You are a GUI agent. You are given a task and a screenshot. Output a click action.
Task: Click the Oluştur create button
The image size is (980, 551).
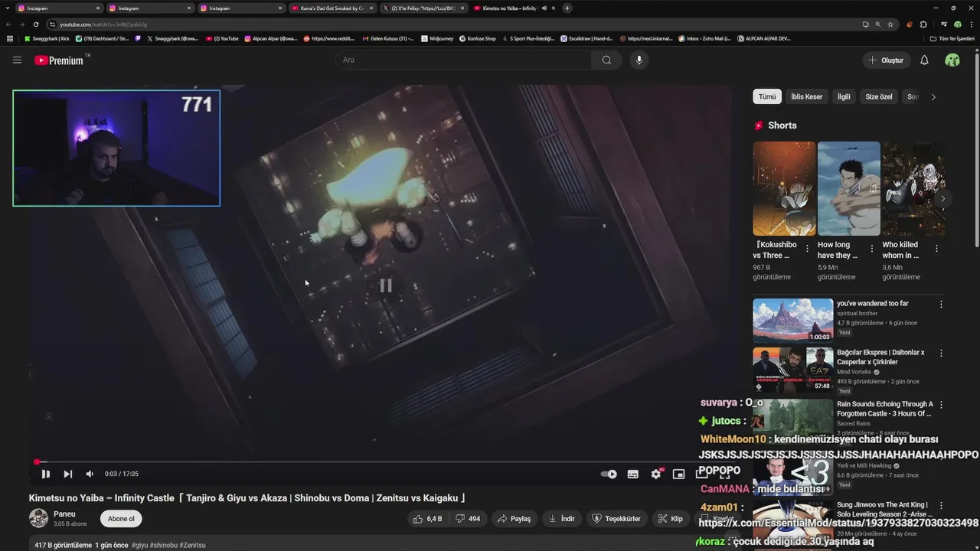(x=886, y=60)
